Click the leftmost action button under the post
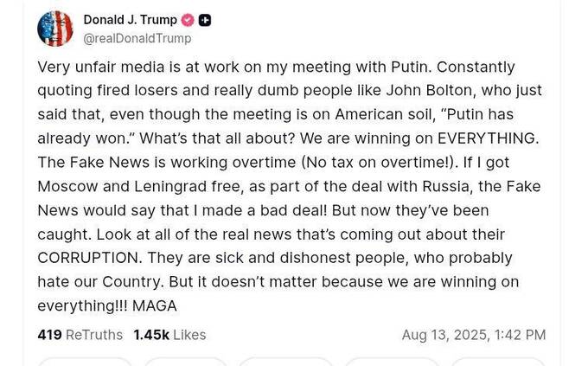 point(85,362)
